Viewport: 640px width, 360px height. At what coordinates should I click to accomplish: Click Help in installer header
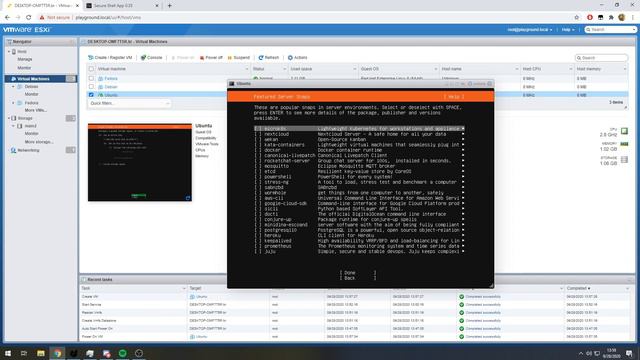pyautogui.click(x=454, y=97)
